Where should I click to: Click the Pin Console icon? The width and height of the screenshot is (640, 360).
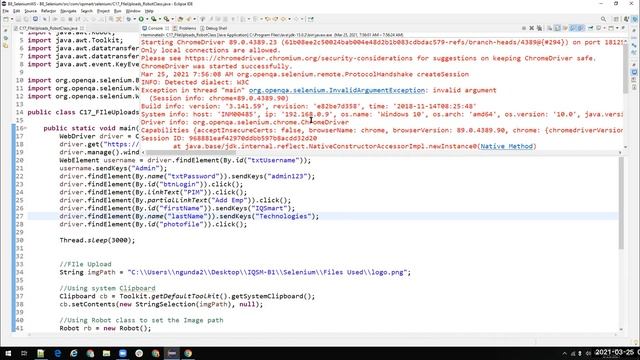[591, 28]
